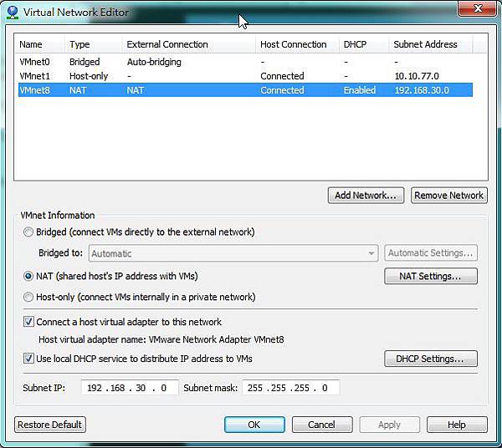Open Help for the network editor
This screenshot has height=448, width=502.
[x=457, y=425]
